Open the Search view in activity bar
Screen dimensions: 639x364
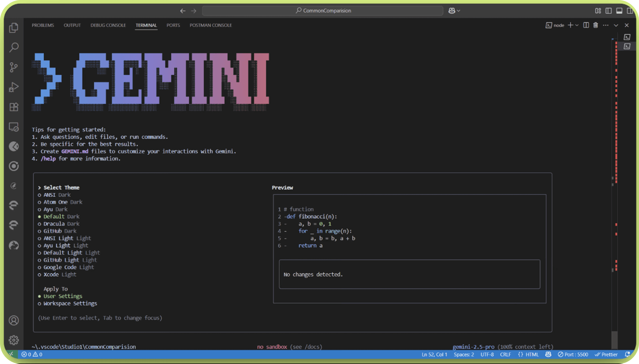click(14, 47)
